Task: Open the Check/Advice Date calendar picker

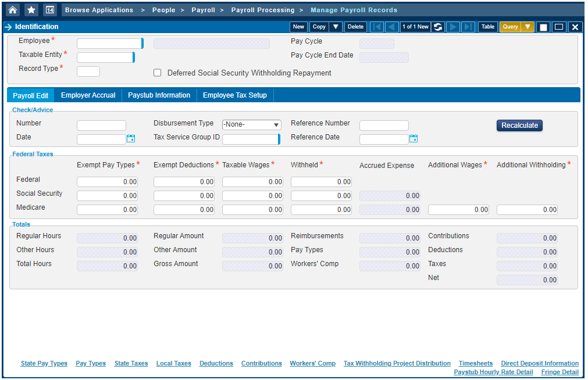Action: click(x=131, y=138)
